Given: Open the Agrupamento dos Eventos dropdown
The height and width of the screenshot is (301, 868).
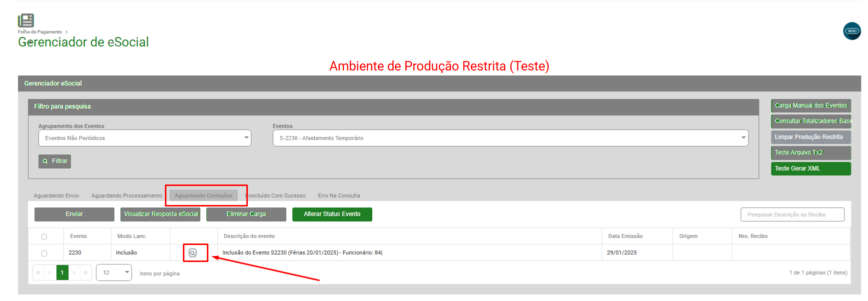Looking at the screenshot, I should coord(145,138).
